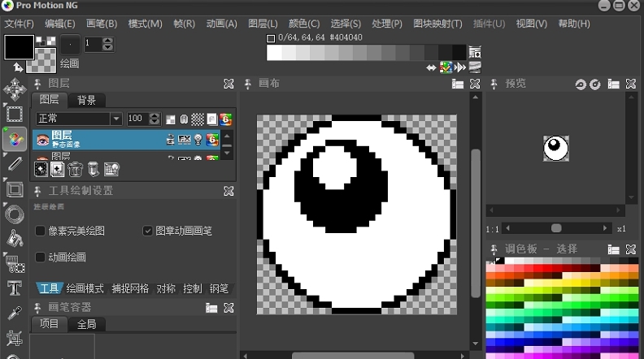
Task: Select the Rectangle shape tool
Action: [15, 189]
